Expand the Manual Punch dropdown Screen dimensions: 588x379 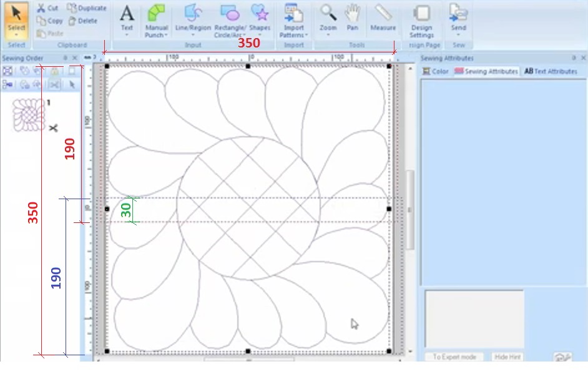(156, 35)
